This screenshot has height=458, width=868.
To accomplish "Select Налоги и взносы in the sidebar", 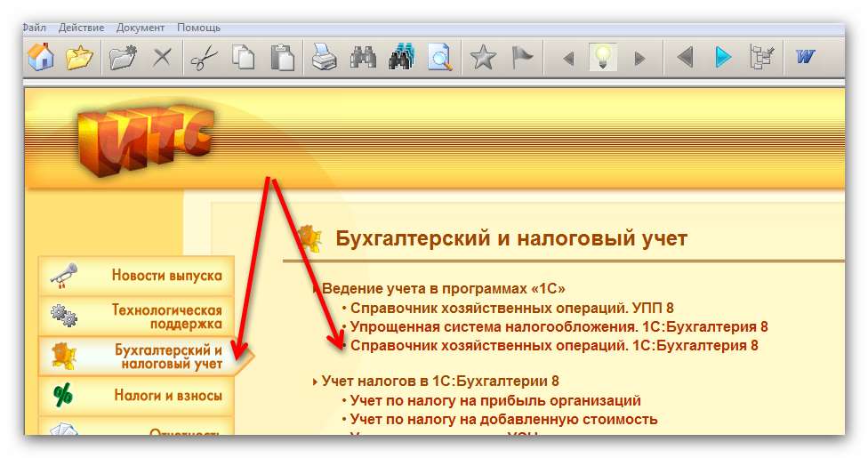I will (x=136, y=396).
